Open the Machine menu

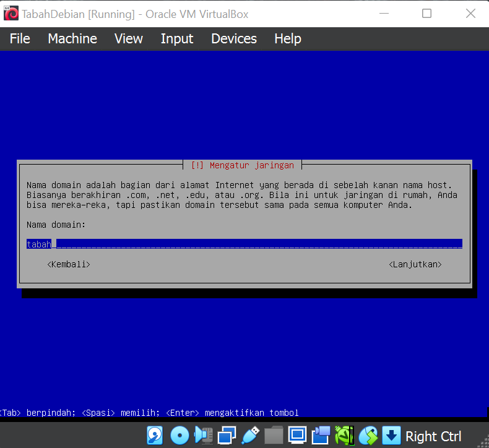(x=72, y=39)
